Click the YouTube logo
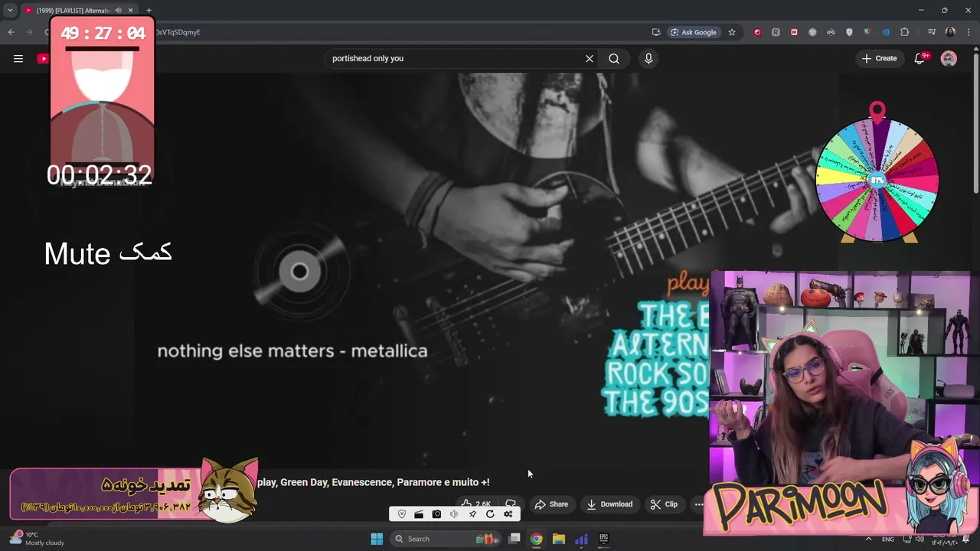Image resolution: width=980 pixels, height=551 pixels. tap(43, 58)
